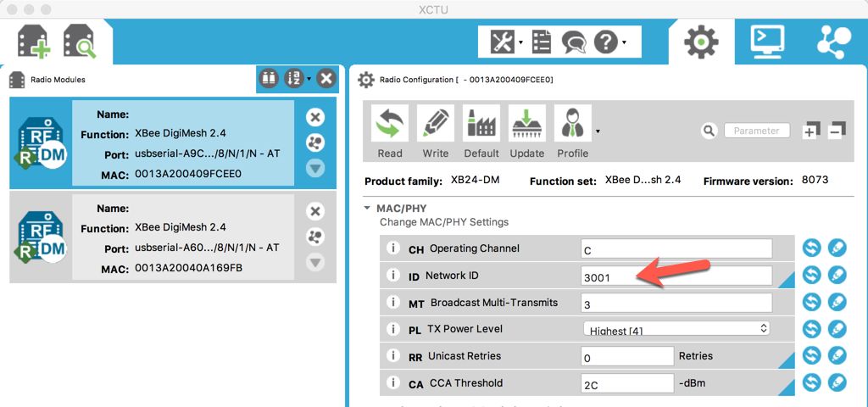Click the Operating Channel value field

click(676, 249)
